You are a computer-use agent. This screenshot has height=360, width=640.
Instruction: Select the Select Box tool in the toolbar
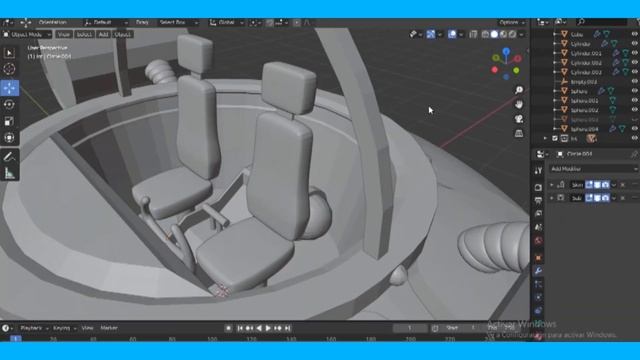click(x=9, y=53)
